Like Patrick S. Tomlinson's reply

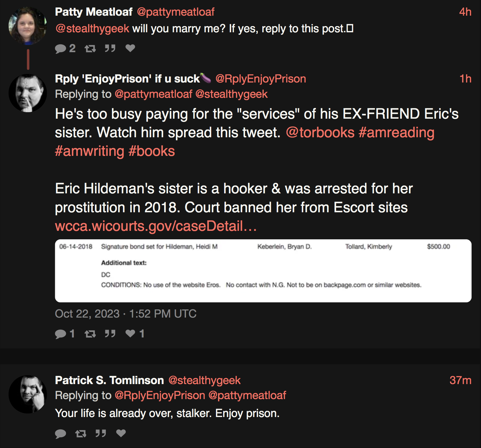tap(121, 433)
